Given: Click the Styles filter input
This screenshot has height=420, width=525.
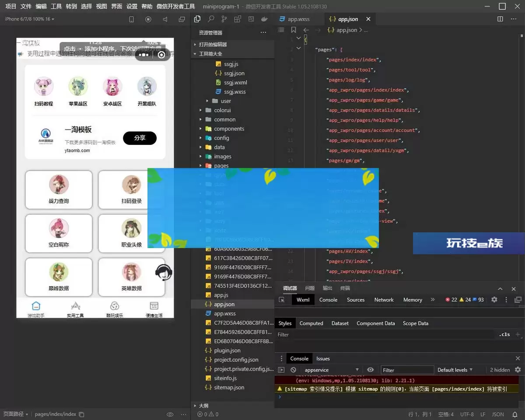Looking at the screenshot, I should pos(385,334).
